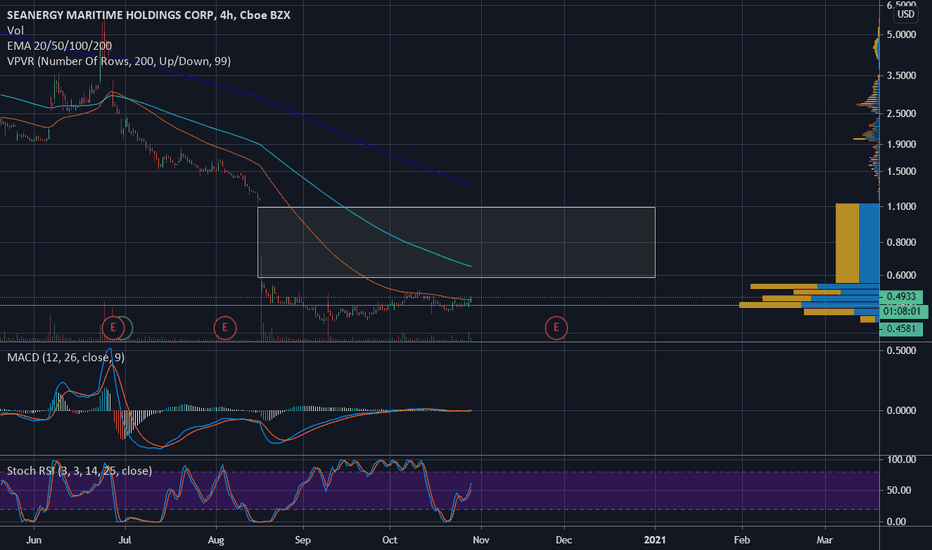Select the EMA 20/50/100/200 indicator legend
The height and width of the screenshot is (550, 932).
tap(59, 46)
